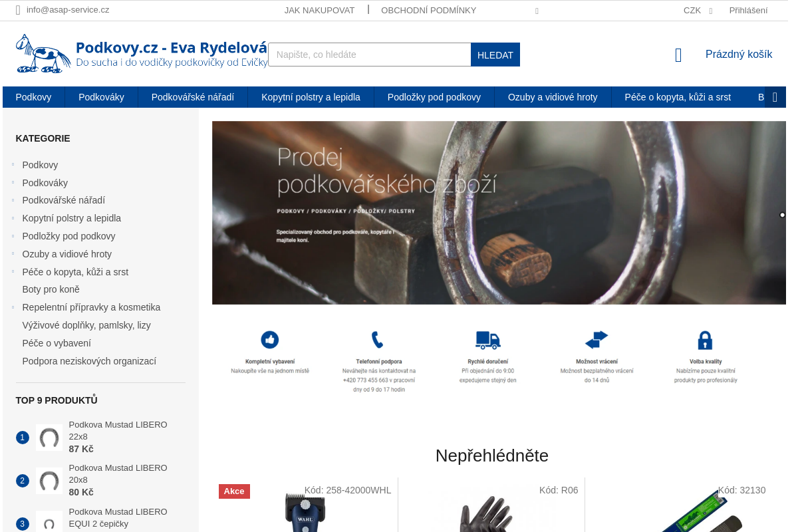Click in the search field

(x=369, y=55)
